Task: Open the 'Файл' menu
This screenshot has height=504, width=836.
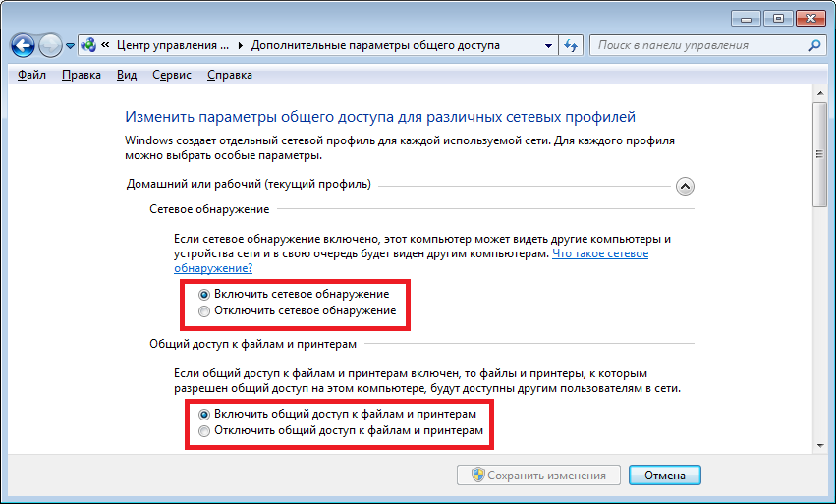Action: [31, 75]
